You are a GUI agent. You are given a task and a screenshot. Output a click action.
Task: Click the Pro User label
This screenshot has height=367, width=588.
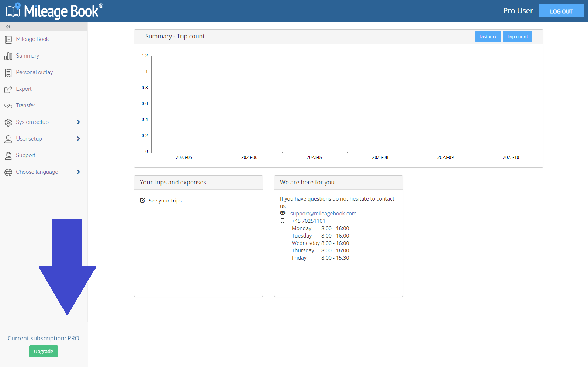pos(518,11)
